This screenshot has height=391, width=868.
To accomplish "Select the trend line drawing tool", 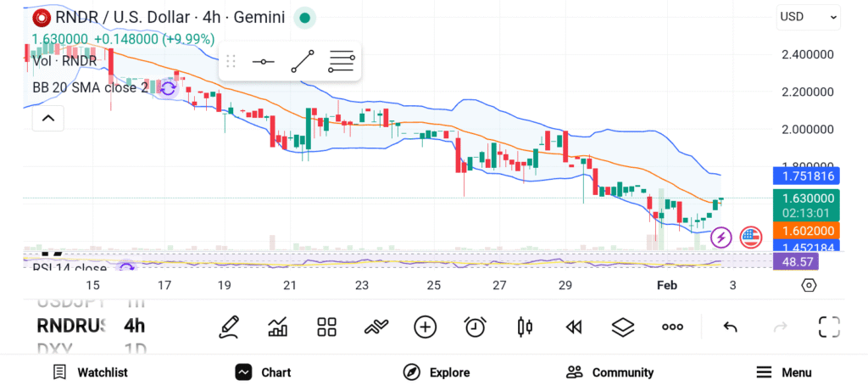I will coord(303,62).
